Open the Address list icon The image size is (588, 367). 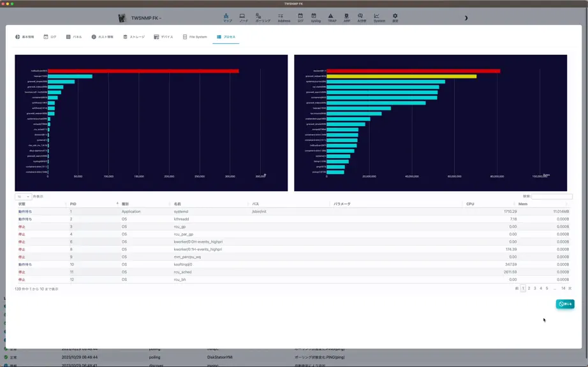click(x=284, y=18)
